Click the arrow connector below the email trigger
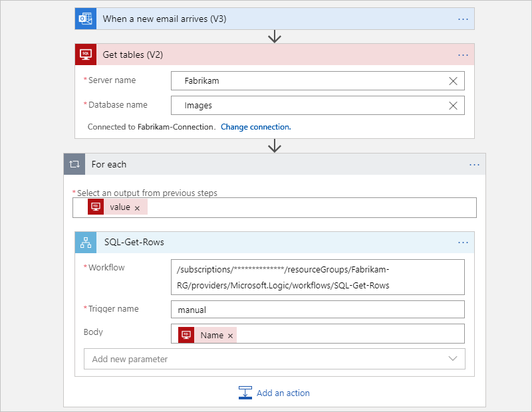532x412 pixels. pos(275,37)
